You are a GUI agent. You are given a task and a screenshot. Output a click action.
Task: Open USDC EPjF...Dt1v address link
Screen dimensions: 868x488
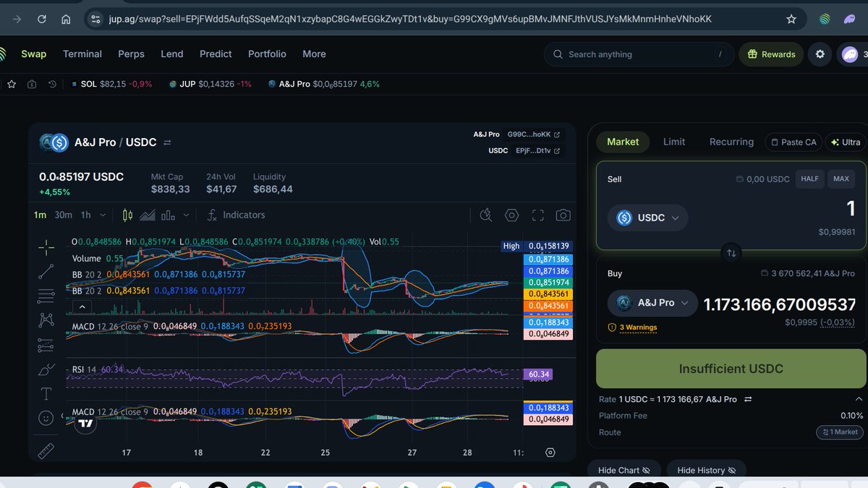coord(539,150)
